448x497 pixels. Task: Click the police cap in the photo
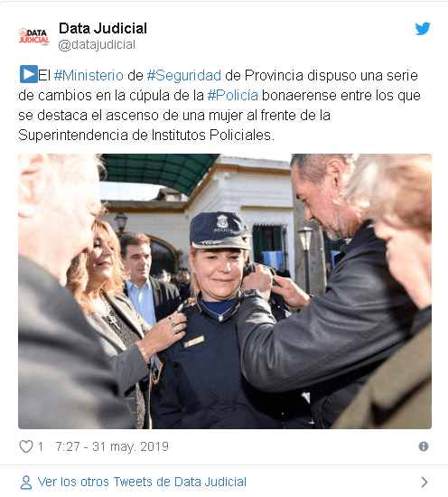click(219, 230)
